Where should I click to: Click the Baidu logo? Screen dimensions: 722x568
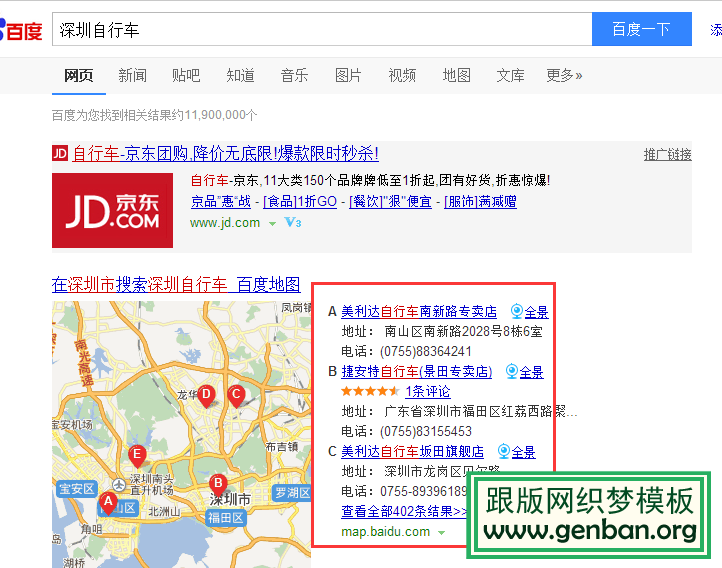(21, 29)
